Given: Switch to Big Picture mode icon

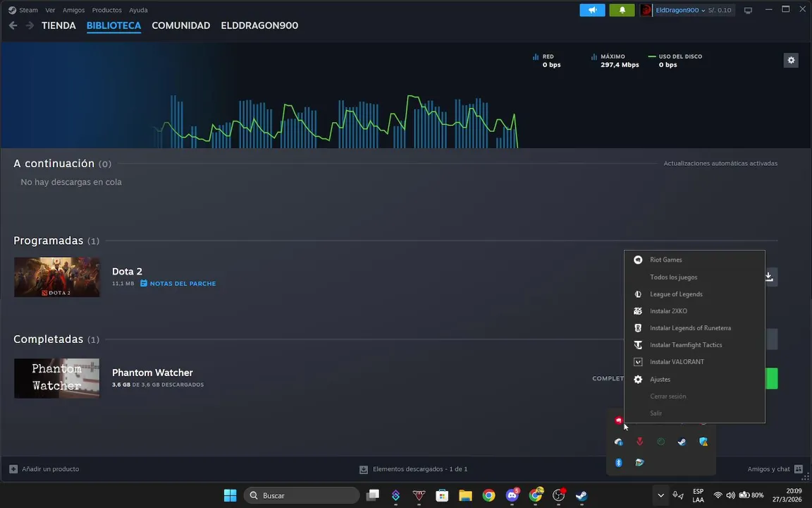Looking at the screenshot, I should tap(748, 11).
